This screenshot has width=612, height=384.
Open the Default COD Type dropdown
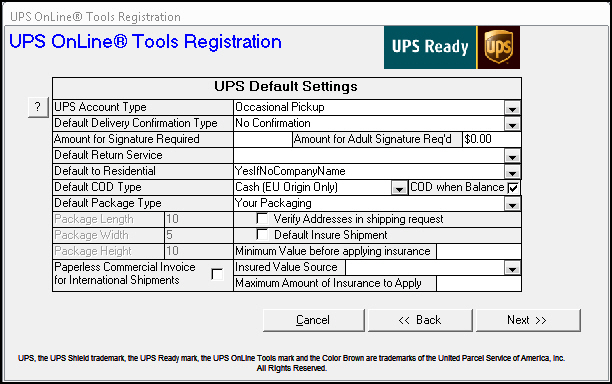[399, 188]
